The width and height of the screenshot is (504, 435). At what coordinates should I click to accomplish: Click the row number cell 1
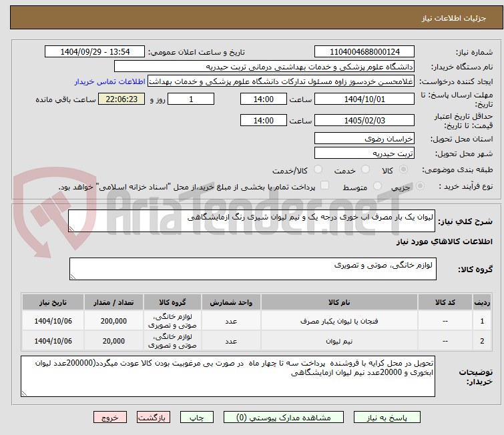point(482,321)
